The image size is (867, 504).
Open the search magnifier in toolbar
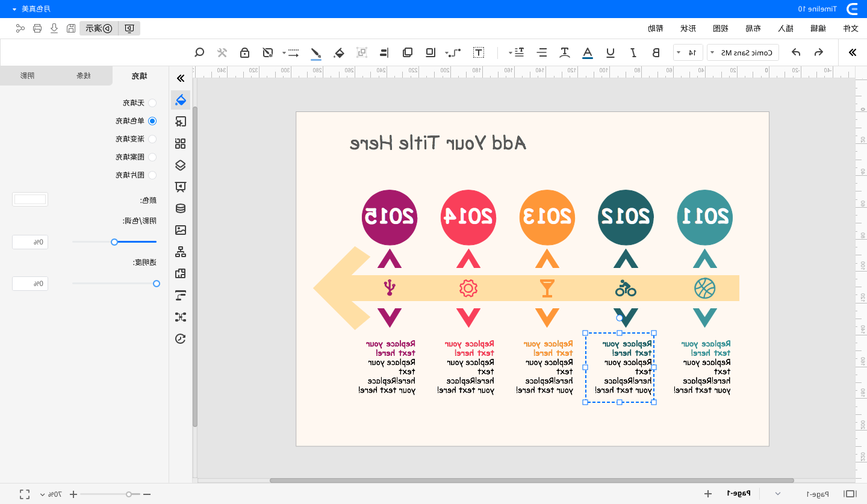(200, 52)
